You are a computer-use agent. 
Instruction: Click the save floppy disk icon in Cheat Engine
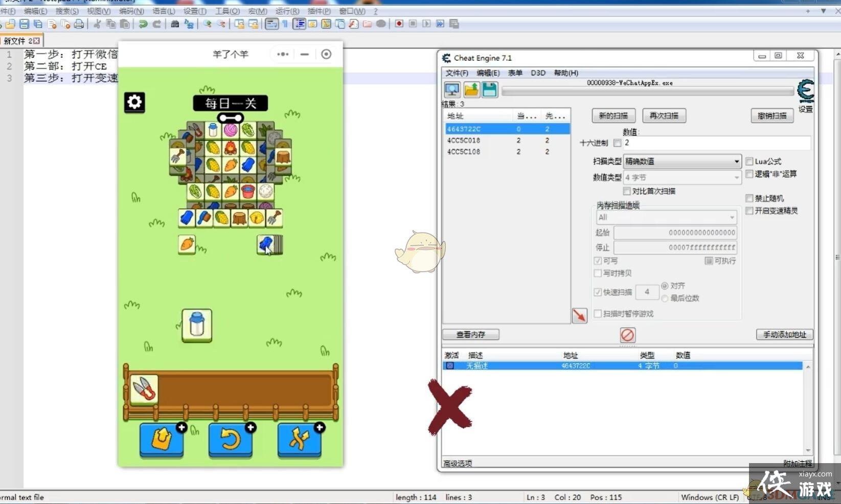[489, 90]
